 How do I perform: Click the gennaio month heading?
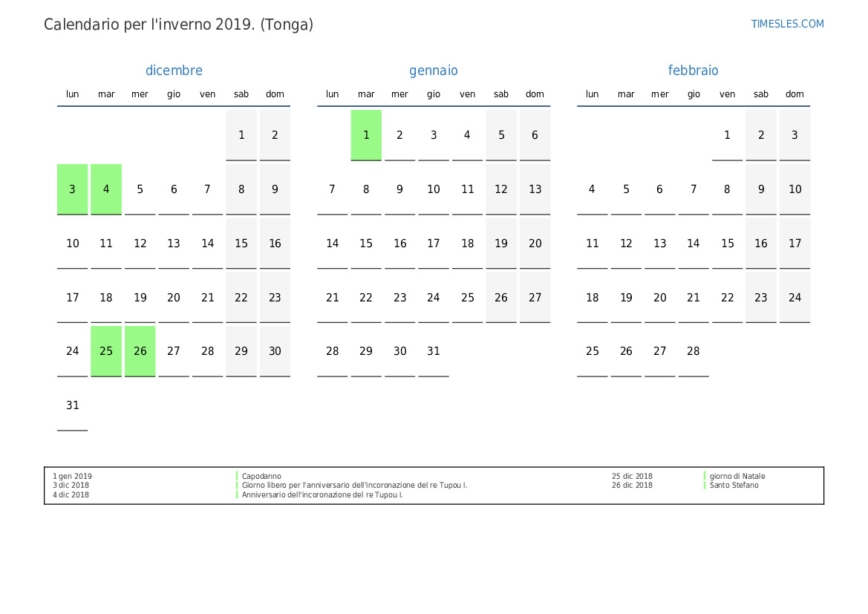point(434,71)
